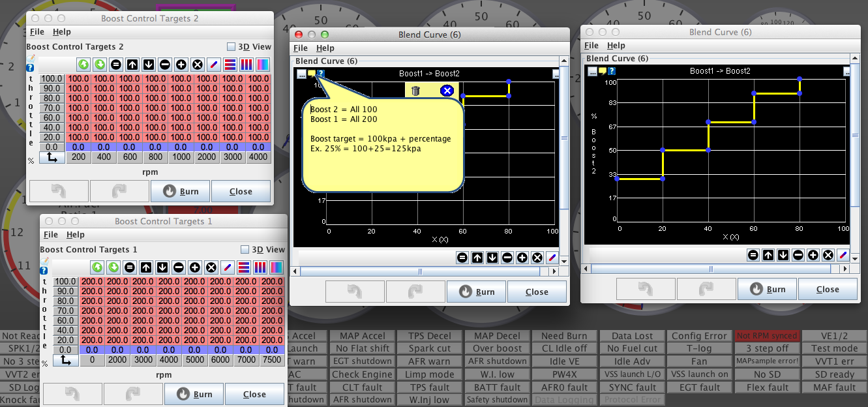The width and height of the screenshot is (868, 407).
Task: Toggle 3D View checkbox in Boost Control Targets 1
Action: pos(245,249)
